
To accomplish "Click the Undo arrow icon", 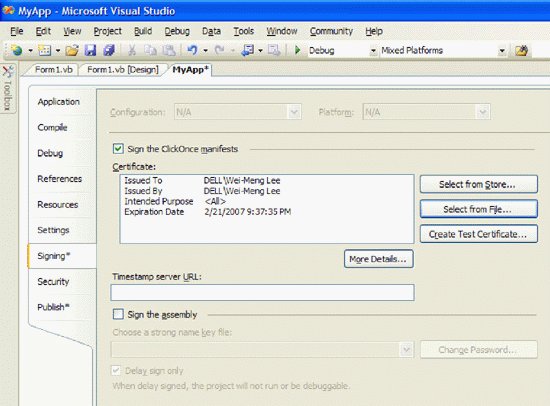I will (x=192, y=51).
